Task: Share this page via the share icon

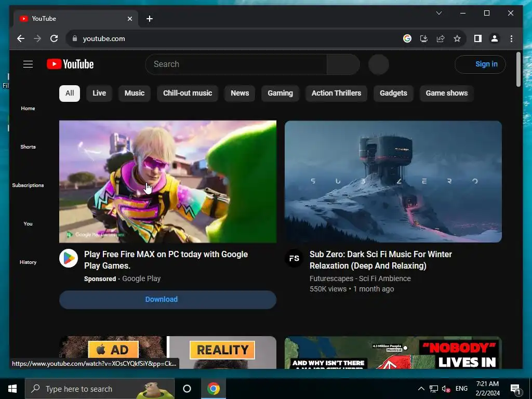Action: (x=441, y=38)
